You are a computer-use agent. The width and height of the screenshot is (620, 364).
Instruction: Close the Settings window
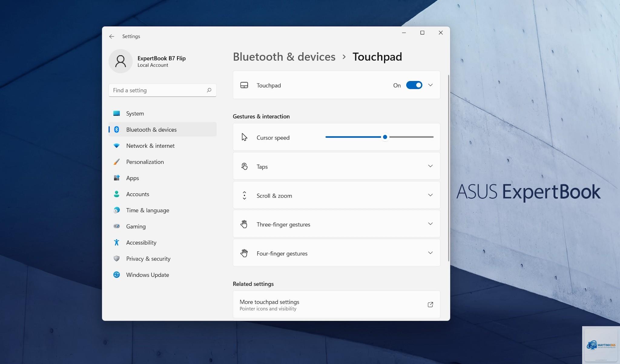point(441,33)
